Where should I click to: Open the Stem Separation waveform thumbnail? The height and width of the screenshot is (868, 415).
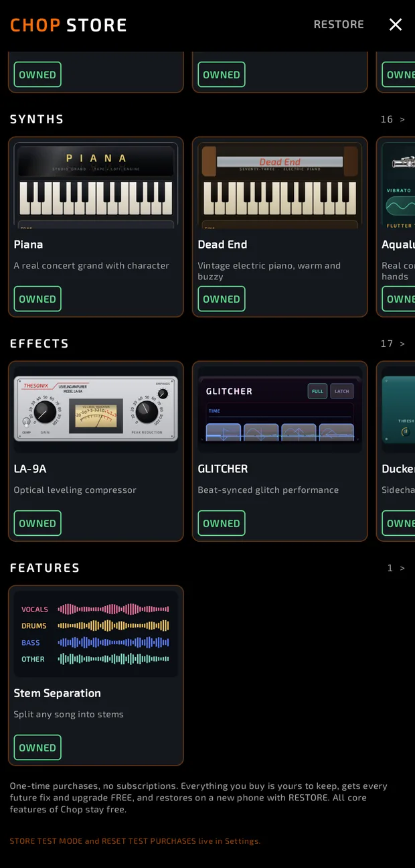(96, 634)
